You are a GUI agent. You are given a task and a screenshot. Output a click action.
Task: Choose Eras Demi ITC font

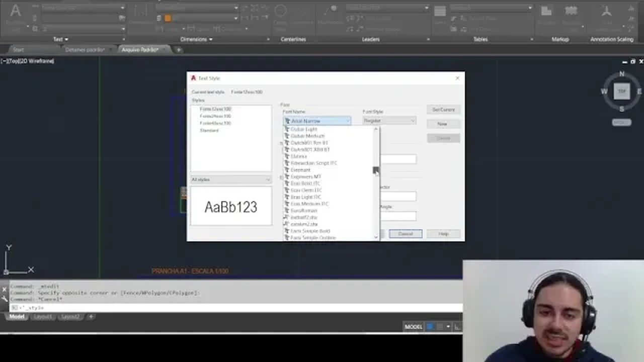306,190
